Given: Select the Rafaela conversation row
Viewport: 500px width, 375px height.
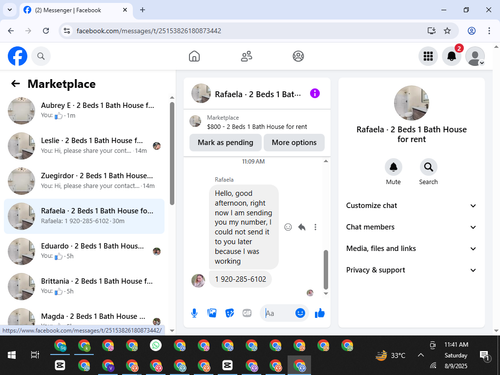Looking at the screenshot, I should [x=84, y=216].
